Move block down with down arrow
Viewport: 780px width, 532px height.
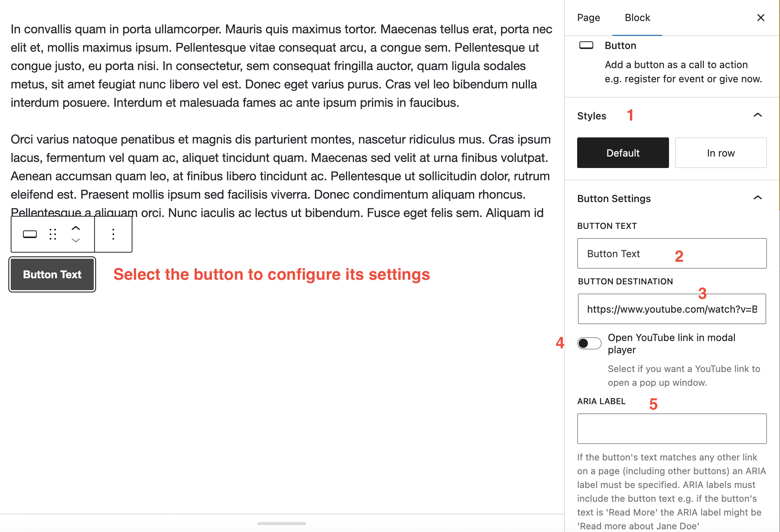point(76,240)
